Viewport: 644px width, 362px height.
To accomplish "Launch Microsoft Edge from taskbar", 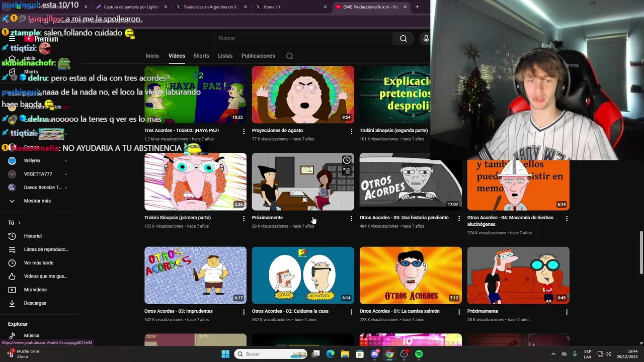I will click(330, 354).
